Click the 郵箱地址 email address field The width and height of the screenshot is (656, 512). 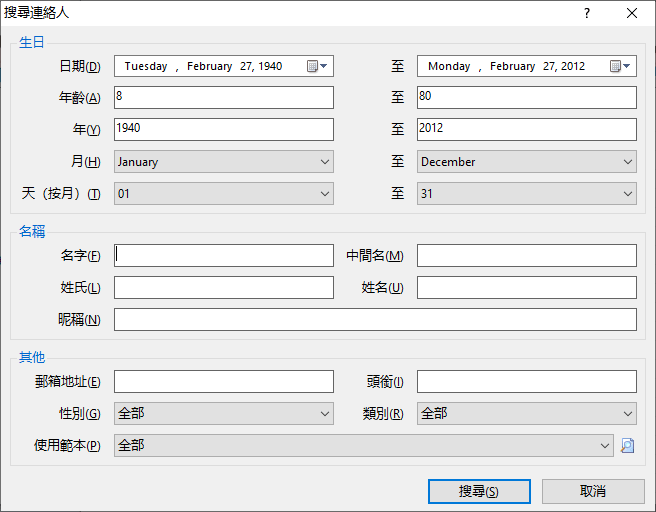click(224, 381)
